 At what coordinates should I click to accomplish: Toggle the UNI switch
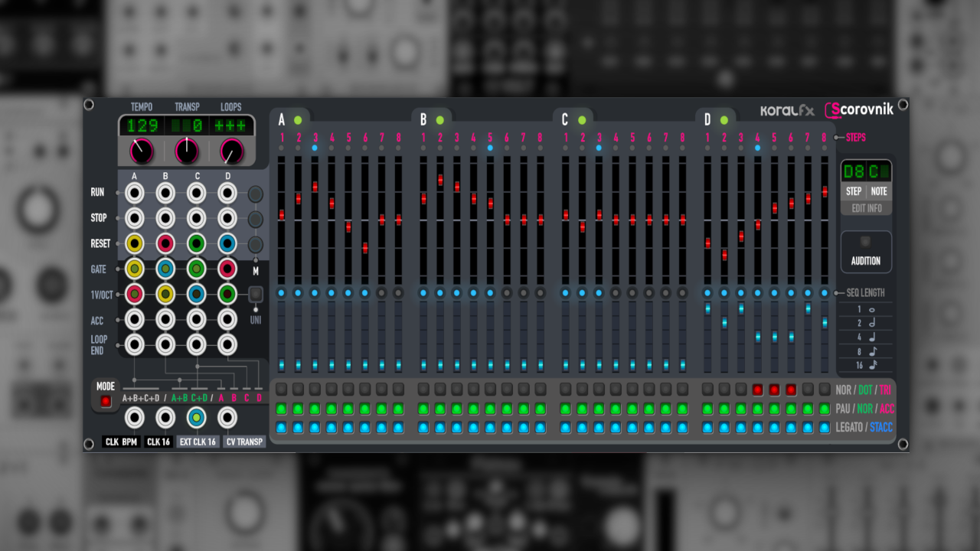(x=256, y=294)
